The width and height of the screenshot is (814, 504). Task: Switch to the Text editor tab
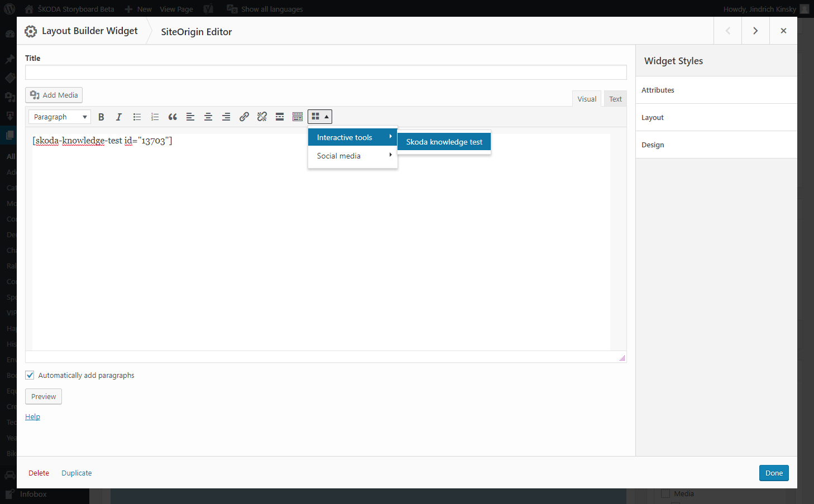[x=615, y=99]
